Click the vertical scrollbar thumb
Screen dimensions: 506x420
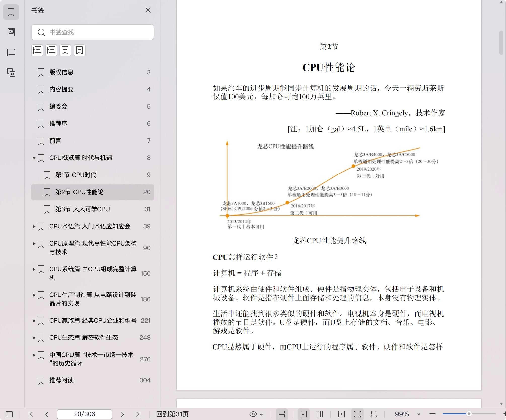coord(501,42)
